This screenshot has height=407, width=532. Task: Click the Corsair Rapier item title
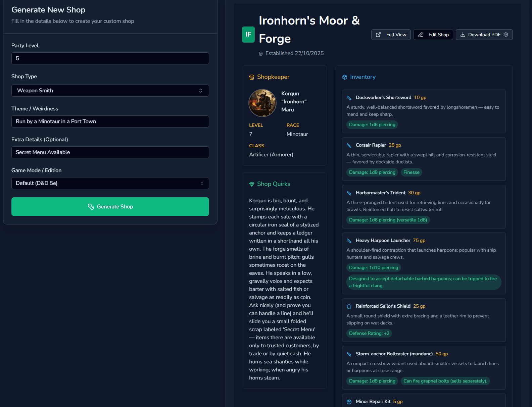pos(371,145)
